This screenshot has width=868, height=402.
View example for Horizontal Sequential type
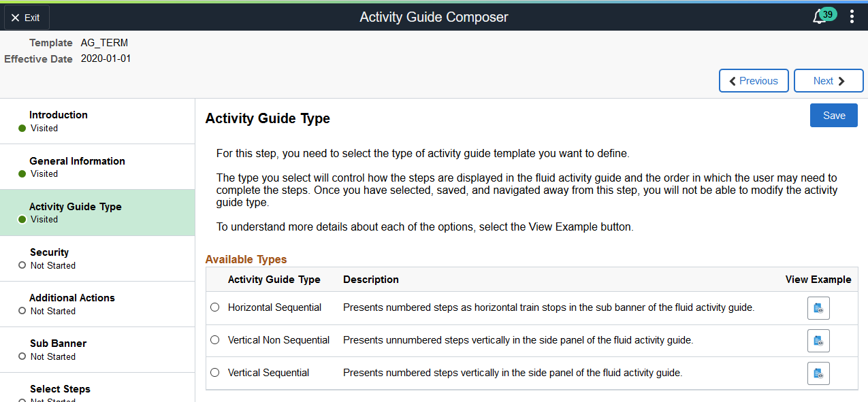pyautogui.click(x=818, y=308)
